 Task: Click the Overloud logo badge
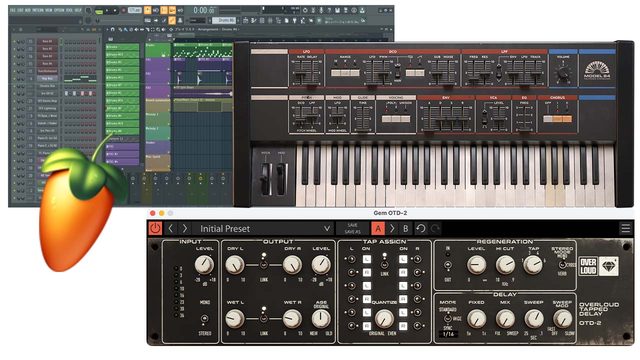tap(588, 267)
